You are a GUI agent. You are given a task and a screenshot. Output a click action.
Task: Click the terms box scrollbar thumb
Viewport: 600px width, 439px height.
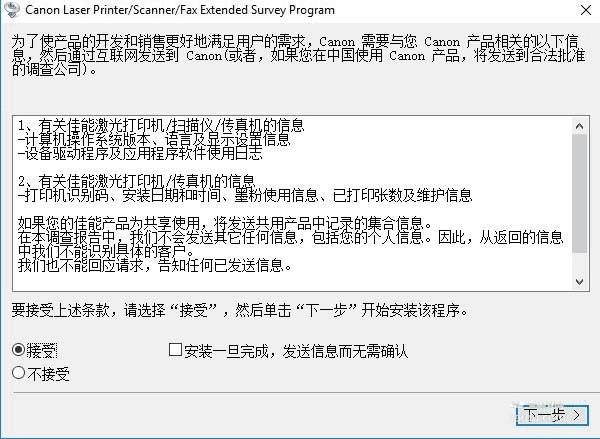coord(579,193)
